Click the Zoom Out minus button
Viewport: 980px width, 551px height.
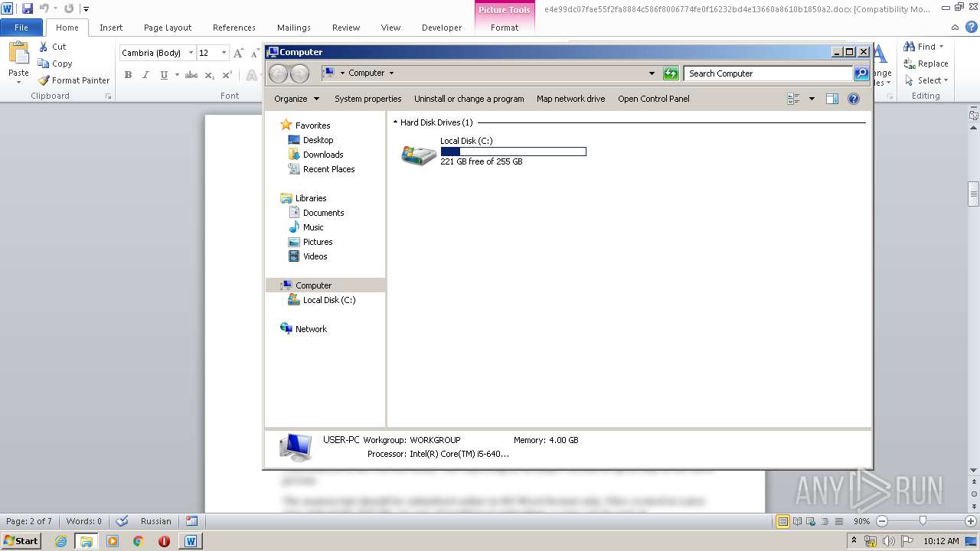tap(881, 521)
